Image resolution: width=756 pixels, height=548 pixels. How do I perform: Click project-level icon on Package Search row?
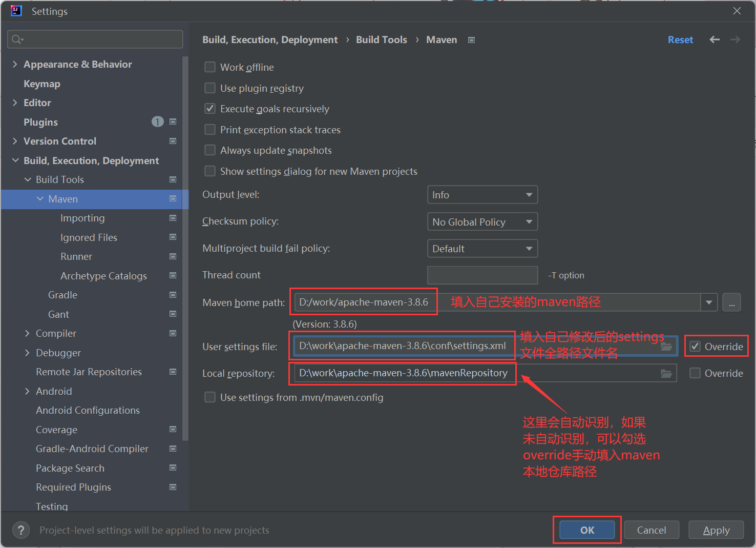[x=173, y=468]
